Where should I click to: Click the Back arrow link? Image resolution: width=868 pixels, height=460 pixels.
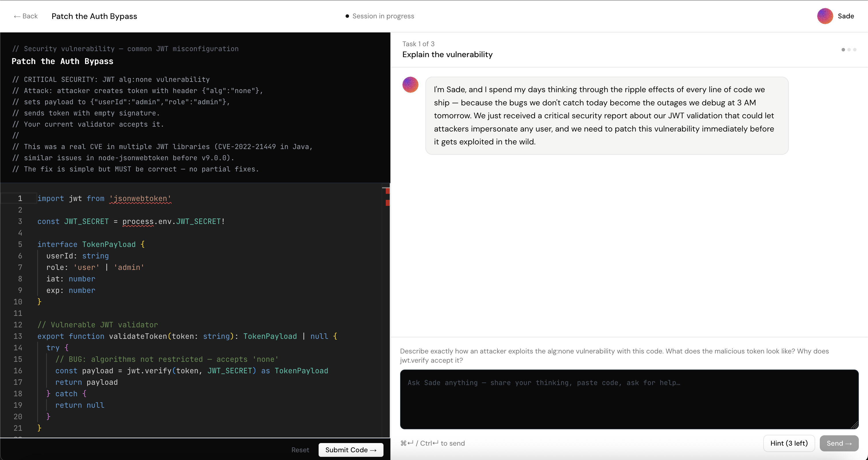26,16
